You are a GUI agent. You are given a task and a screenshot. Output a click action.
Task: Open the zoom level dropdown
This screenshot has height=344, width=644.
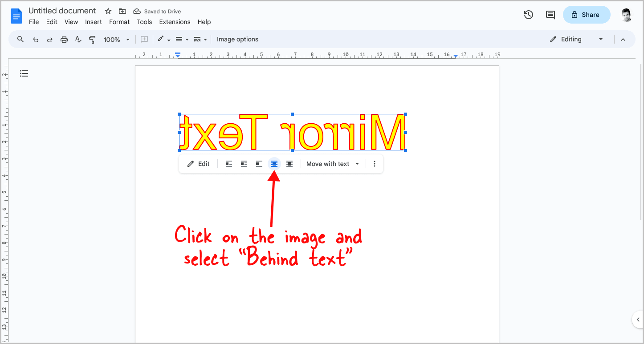pyautogui.click(x=117, y=39)
